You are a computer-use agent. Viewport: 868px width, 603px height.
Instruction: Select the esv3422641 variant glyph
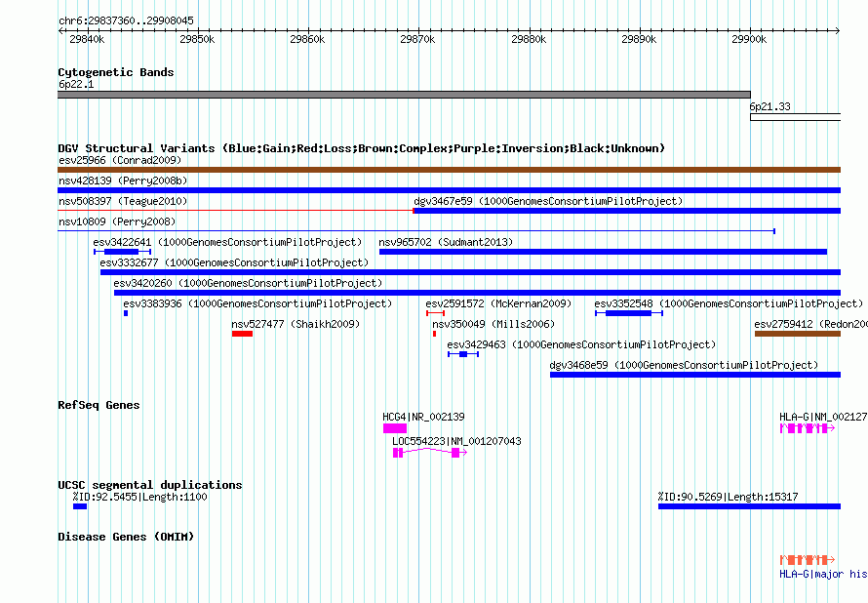(122, 252)
